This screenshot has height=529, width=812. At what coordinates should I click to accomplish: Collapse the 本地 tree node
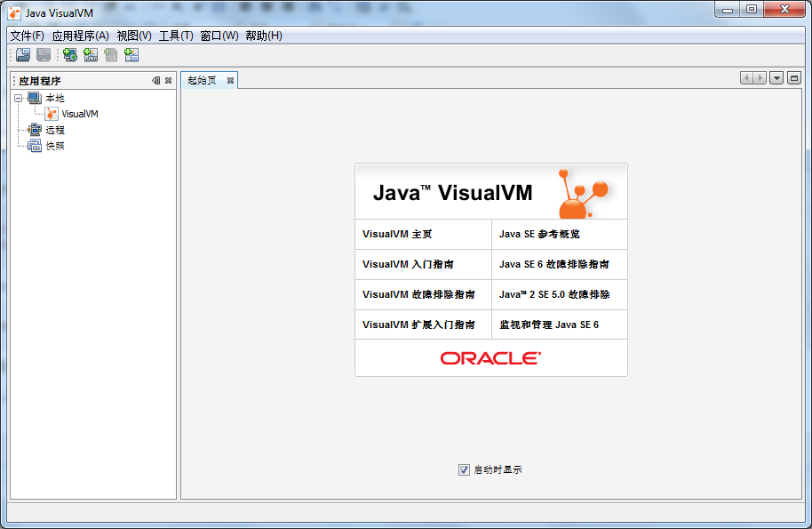[18, 98]
